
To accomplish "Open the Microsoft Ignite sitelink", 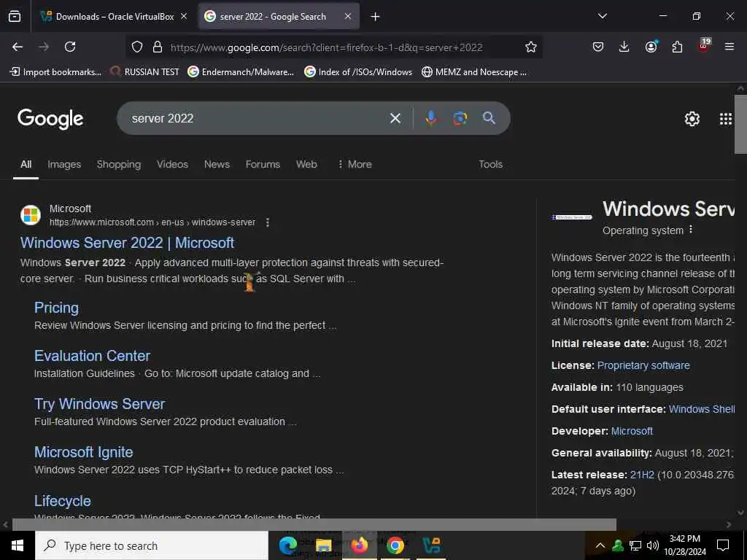I will [x=83, y=452].
